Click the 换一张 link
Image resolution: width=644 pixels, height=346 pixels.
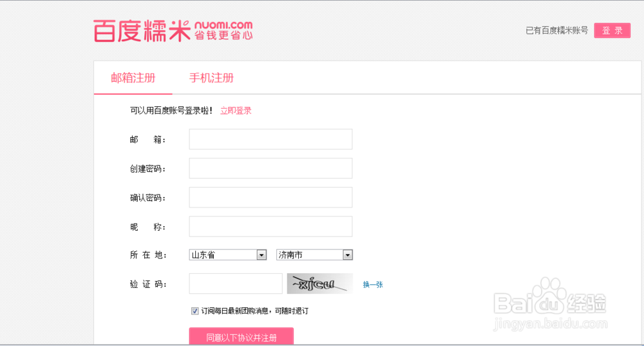tap(373, 284)
